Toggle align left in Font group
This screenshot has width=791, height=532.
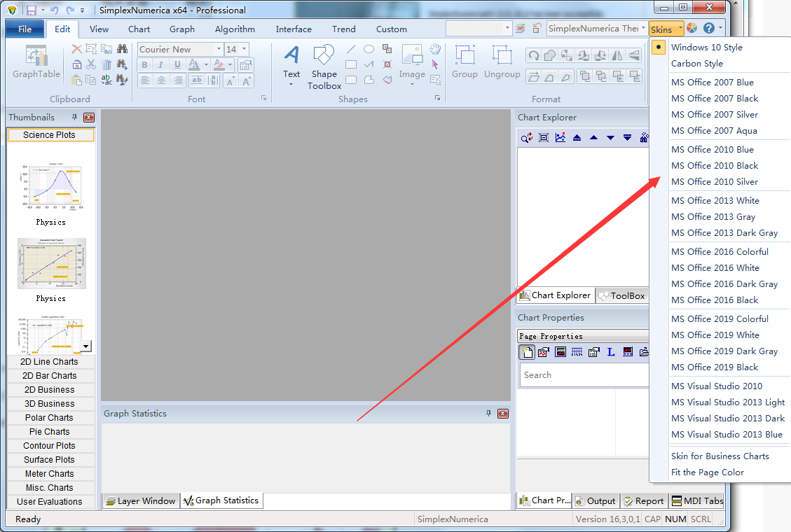(145, 80)
